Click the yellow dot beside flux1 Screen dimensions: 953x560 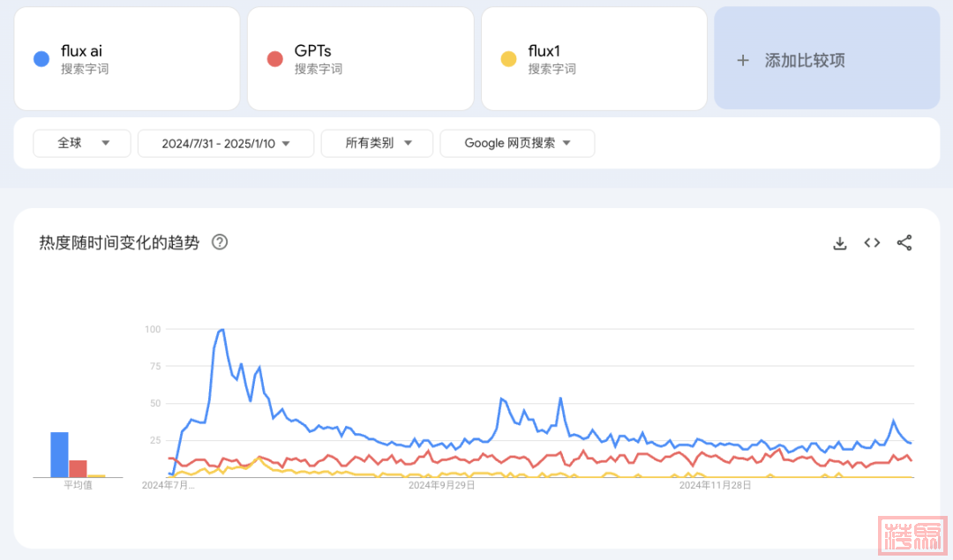(508, 59)
